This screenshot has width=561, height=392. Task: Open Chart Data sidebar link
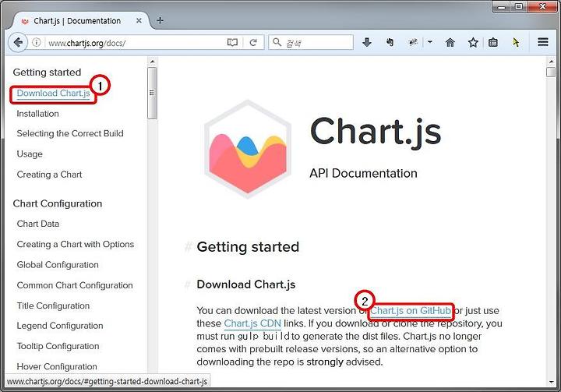38,224
